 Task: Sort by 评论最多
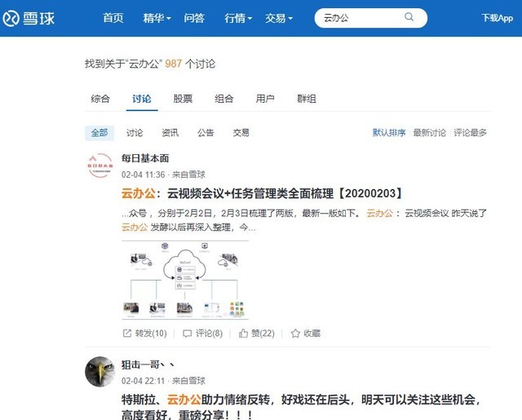(x=470, y=133)
